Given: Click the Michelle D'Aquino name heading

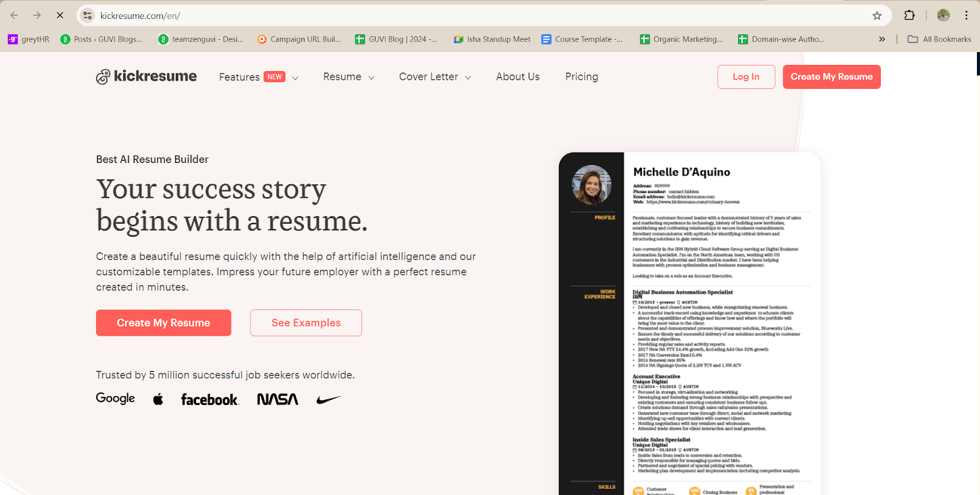Looking at the screenshot, I should pos(682,172).
